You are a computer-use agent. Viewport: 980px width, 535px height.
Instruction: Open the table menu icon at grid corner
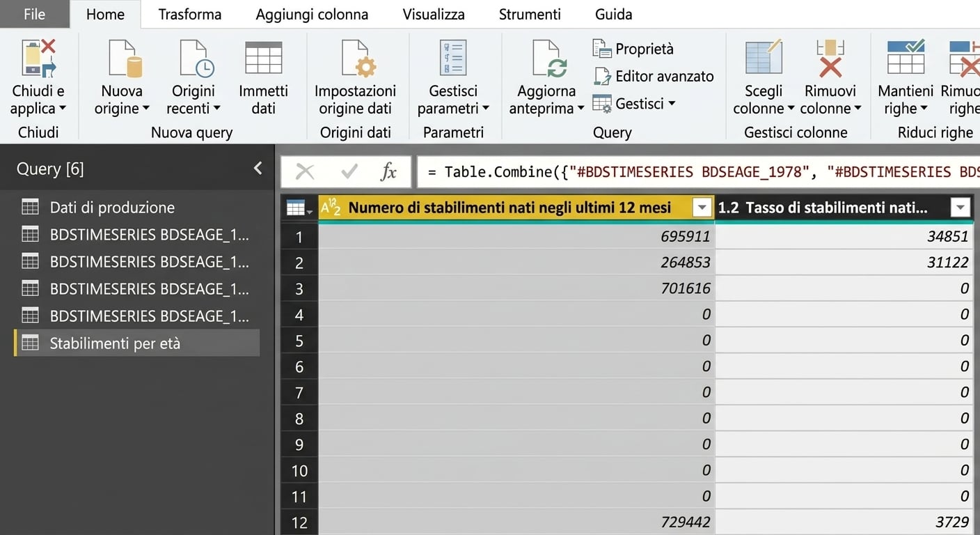pos(299,208)
